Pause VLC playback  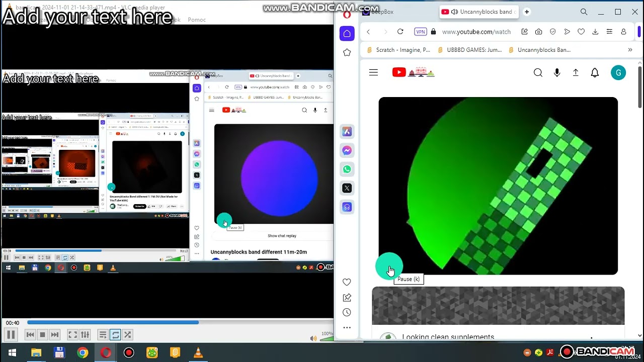click(x=11, y=335)
